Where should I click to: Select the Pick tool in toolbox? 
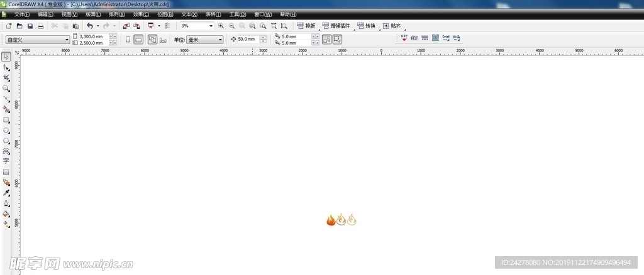pos(6,57)
